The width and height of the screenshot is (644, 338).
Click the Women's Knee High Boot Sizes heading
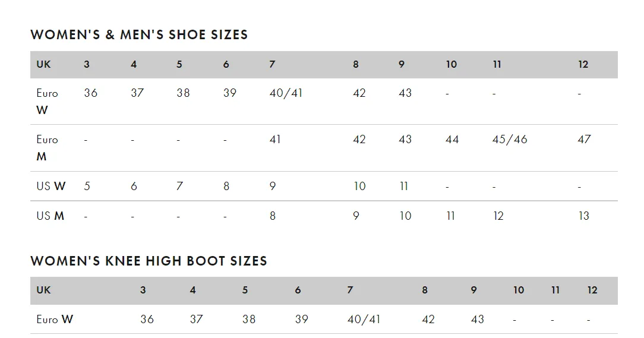(149, 261)
